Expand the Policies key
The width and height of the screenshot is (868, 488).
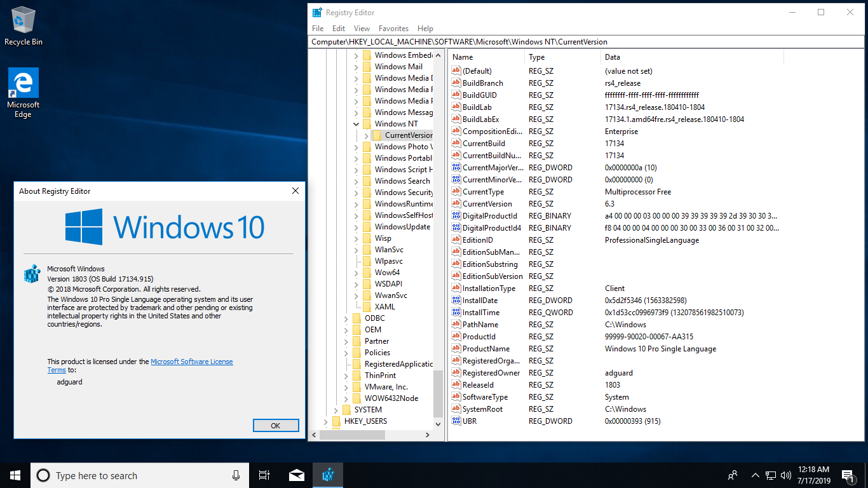[346, 353]
